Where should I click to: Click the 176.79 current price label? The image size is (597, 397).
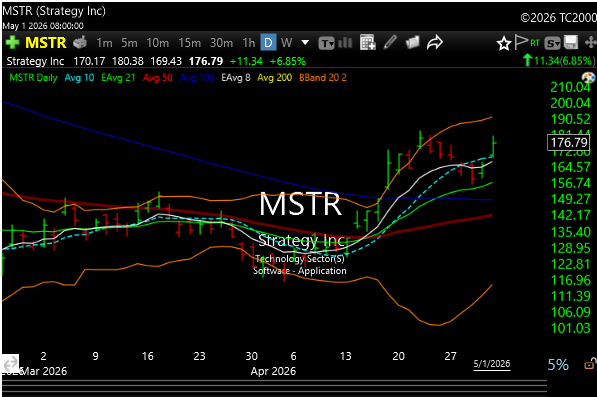[x=569, y=142]
